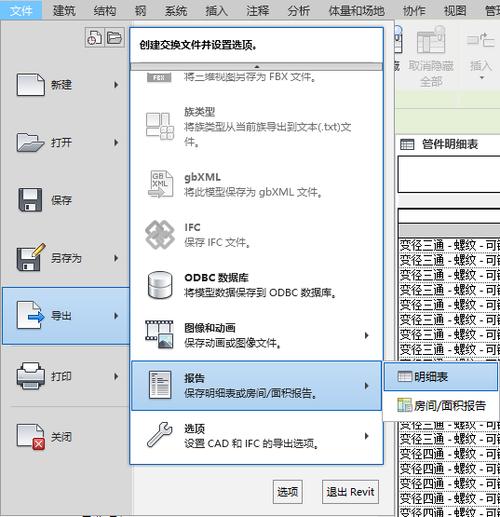Show the open documents folder icon
Image resolution: width=500 pixels, height=517 pixels.
pos(115,37)
